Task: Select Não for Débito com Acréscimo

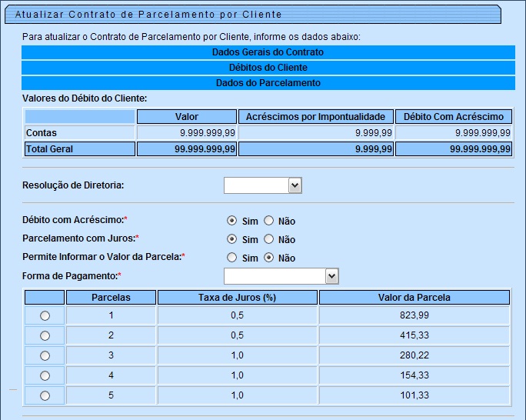Action: pos(269,221)
